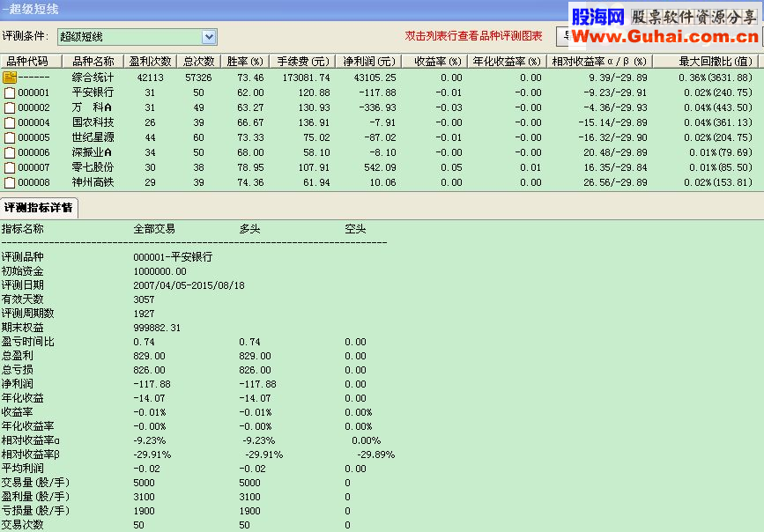This screenshot has width=764, height=532.
Task: Click win rate 78.95 cell
Action: pos(250,168)
